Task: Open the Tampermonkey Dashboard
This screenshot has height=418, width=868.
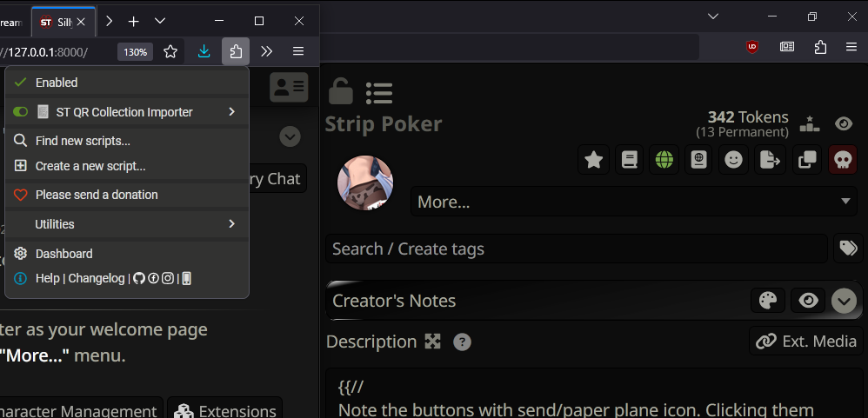Action: 127,254
